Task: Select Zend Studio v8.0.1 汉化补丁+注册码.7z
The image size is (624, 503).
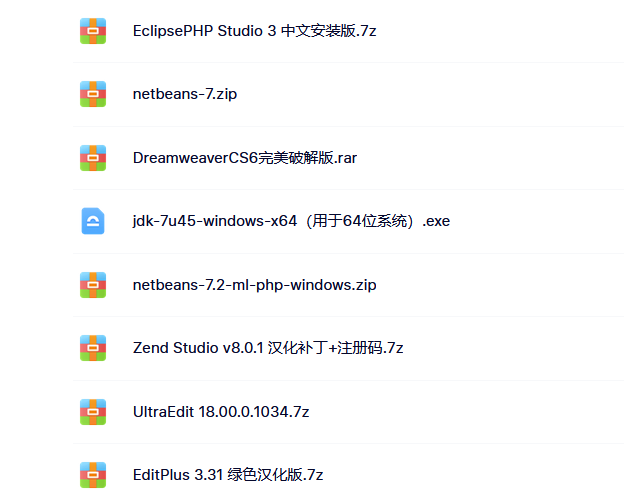Action: coord(268,348)
